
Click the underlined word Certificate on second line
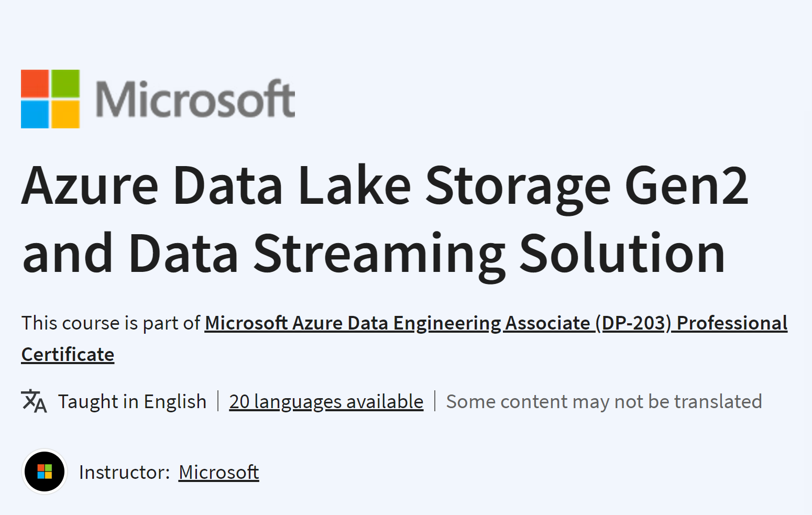click(68, 355)
